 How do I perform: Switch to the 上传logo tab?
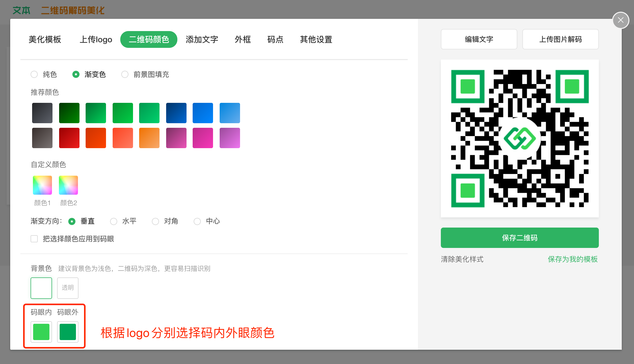click(x=96, y=39)
